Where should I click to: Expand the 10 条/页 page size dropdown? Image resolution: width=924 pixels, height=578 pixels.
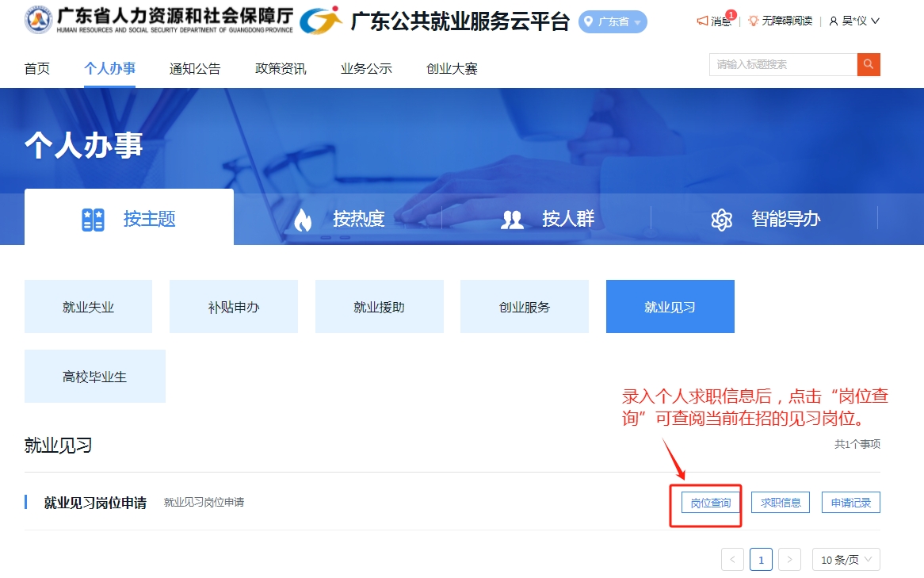[x=846, y=559]
